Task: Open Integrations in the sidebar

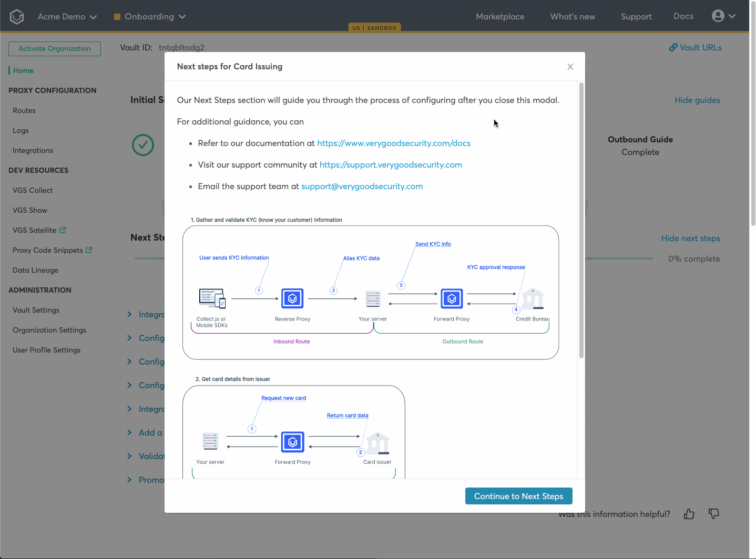Action: [33, 150]
